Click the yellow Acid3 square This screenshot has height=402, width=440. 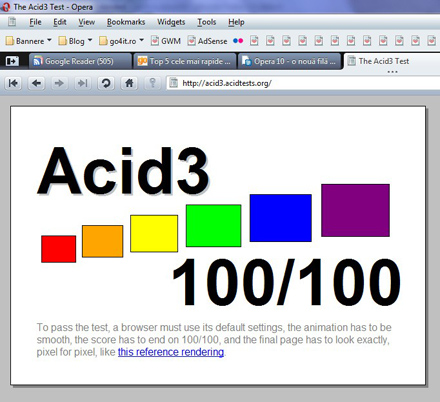click(x=154, y=233)
